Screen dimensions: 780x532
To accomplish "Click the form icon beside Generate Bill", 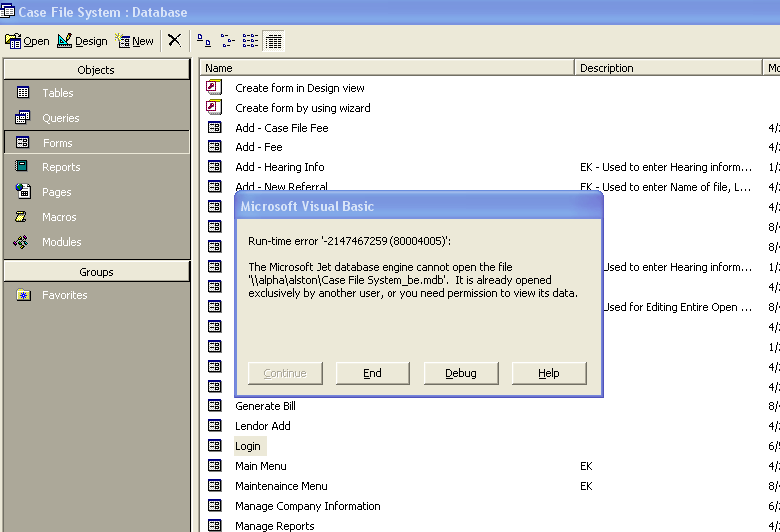I will pyautogui.click(x=214, y=406).
